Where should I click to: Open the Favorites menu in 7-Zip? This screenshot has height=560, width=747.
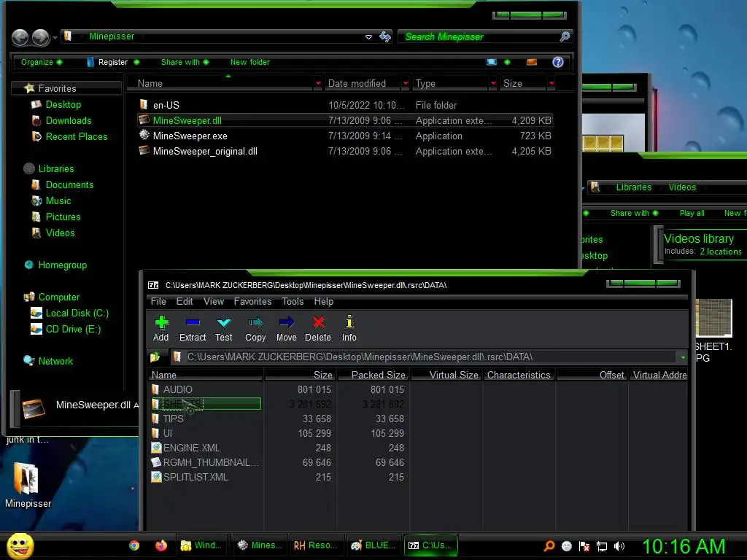coord(252,301)
